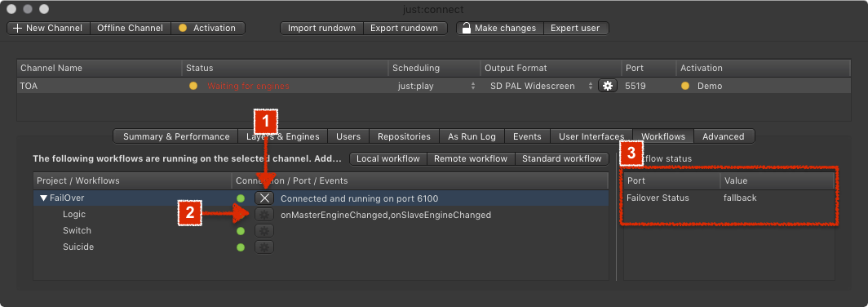Click the yellow status dot beside Waiting for engines
Image resolution: width=868 pixels, height=307 pixels.
click(x=193, y=86)
